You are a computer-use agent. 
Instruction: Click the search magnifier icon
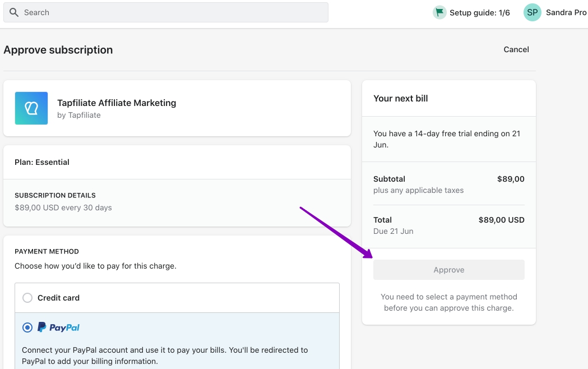14,12
